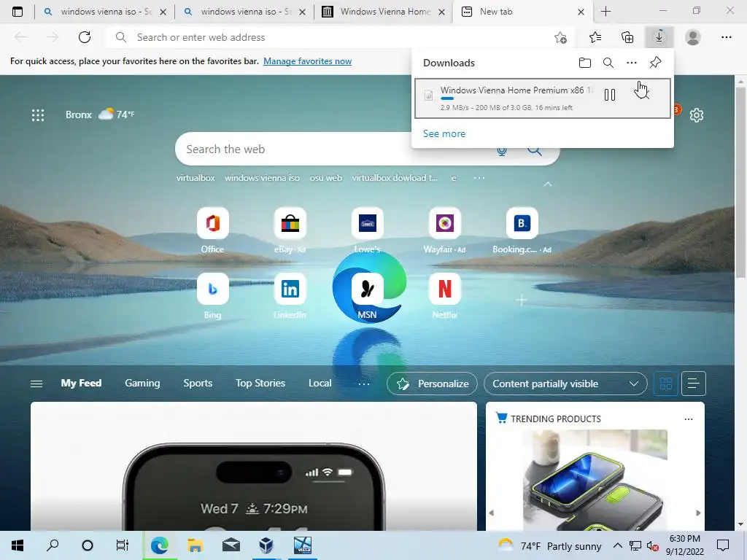Image resolution: width=747 pixels, height=560 pixels.
Task: Select the Gaming feed tab
Action: tap(142, 384)
